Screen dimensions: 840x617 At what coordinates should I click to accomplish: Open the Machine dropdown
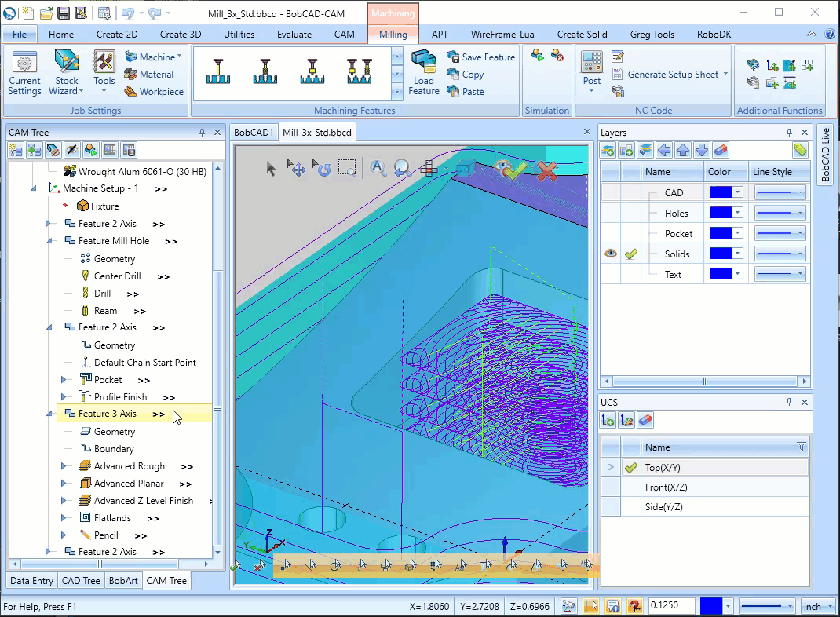(x=153, y=57)
